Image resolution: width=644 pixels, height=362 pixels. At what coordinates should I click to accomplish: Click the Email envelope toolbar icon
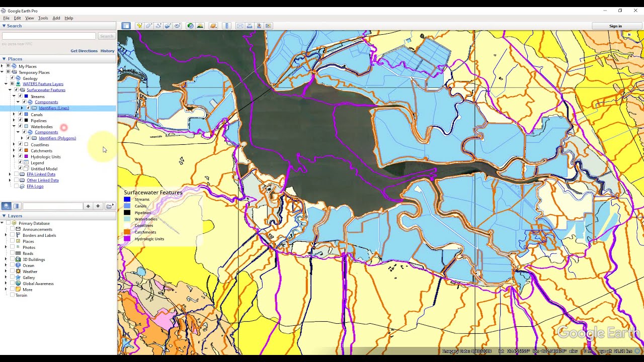pos(240,26)
